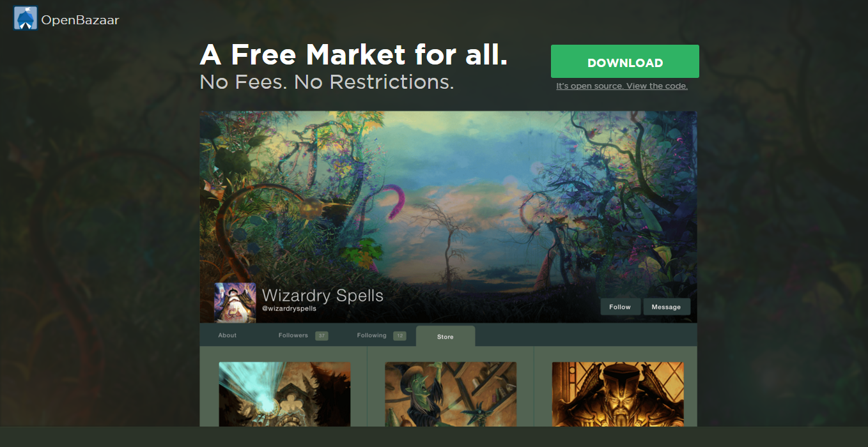Open the blue magic beam listing thumbnail
This screenshot has height=447, width=868.
click(284, 394)
